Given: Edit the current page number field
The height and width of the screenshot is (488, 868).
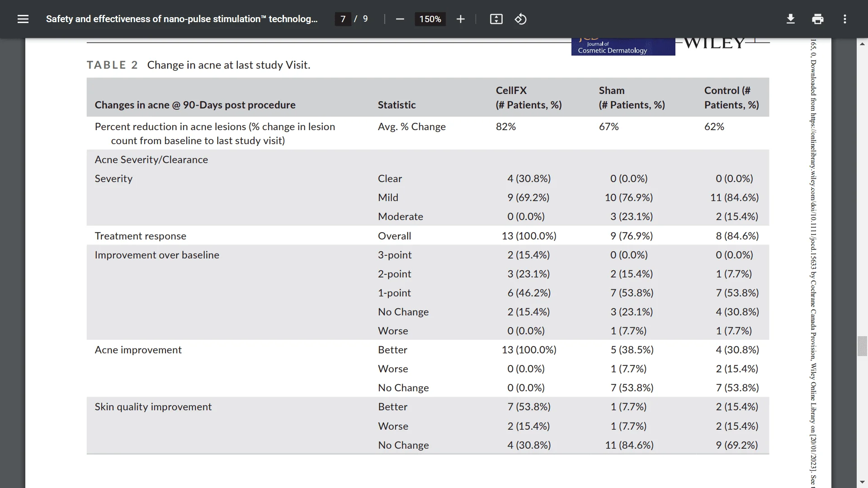Looking at the screenshot, I should (343, 19).
